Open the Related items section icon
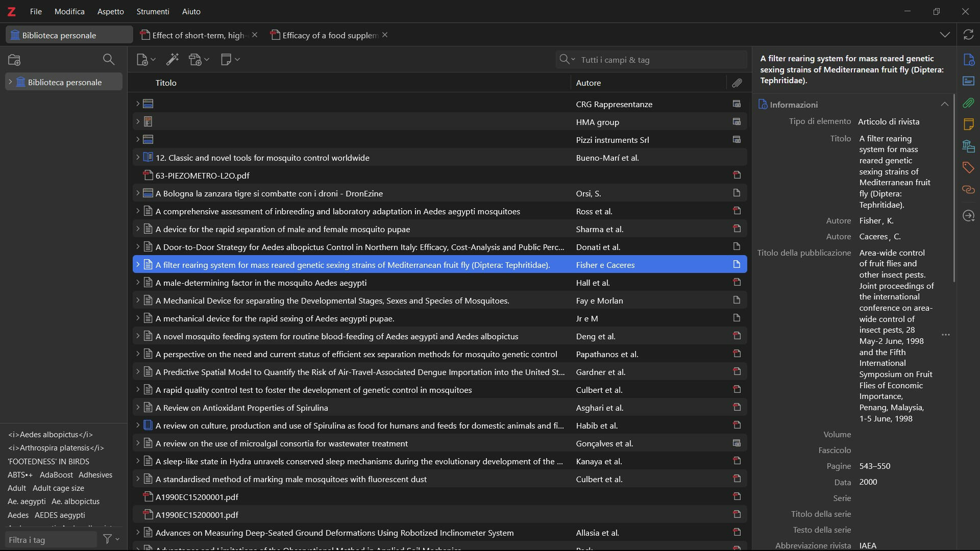 click(968, 190)
